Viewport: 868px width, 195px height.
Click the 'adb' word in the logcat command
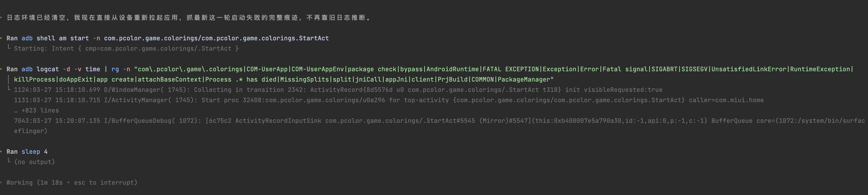[27, 69]
